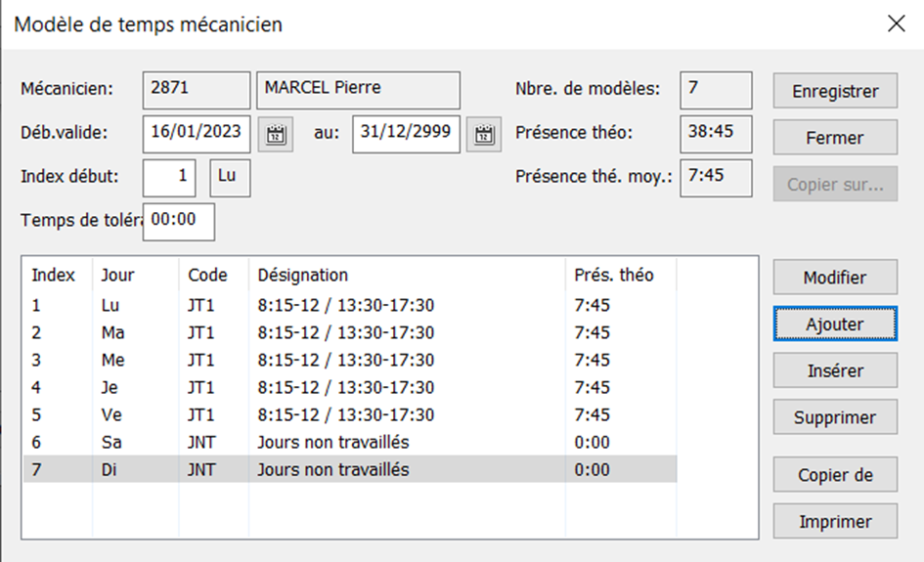Click the Fermer button
Image resolution: width=924 pixels, height=562 pixels.
tap(835, 137)
